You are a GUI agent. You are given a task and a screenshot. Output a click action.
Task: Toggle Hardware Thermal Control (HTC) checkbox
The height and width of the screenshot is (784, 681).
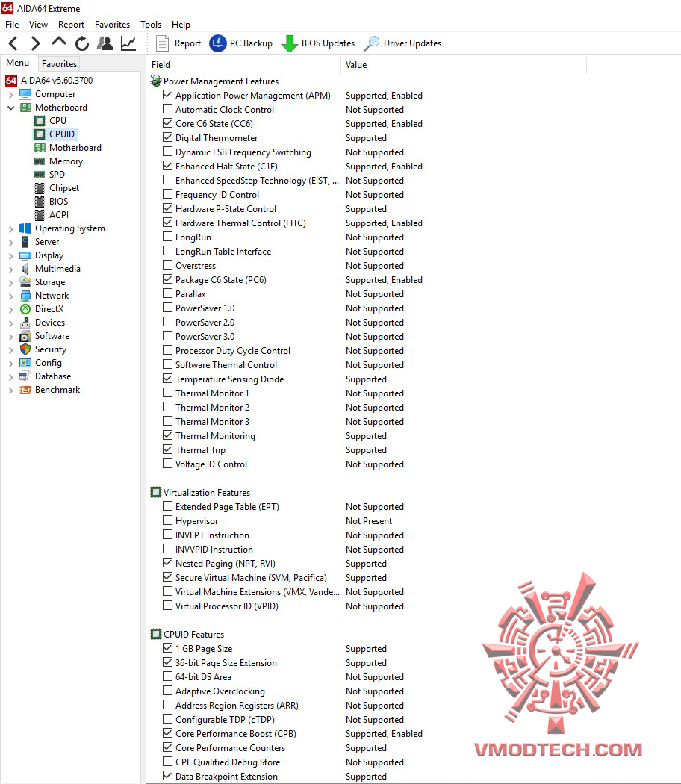tap(167, 223)
